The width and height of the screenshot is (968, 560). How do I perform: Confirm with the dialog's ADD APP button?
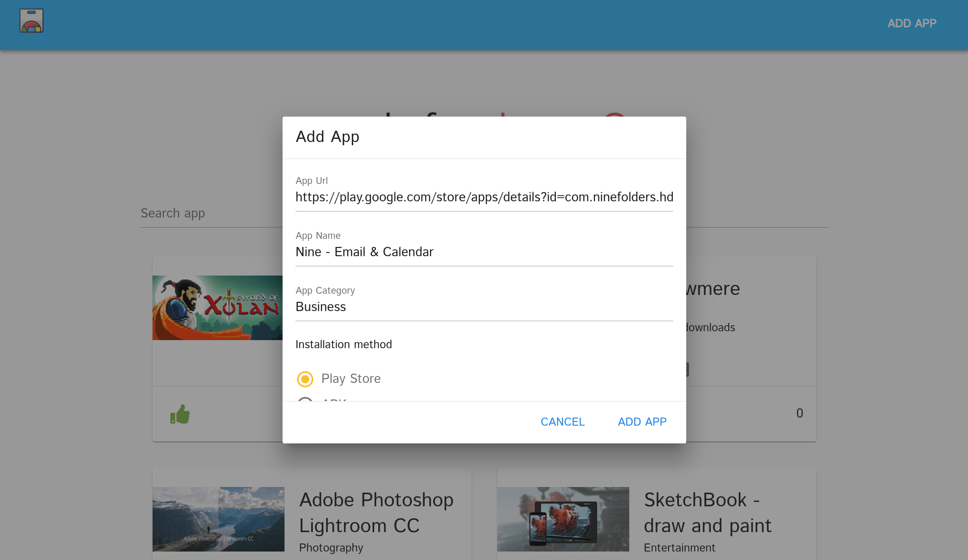pyautogui.click(x=642, y=422)
